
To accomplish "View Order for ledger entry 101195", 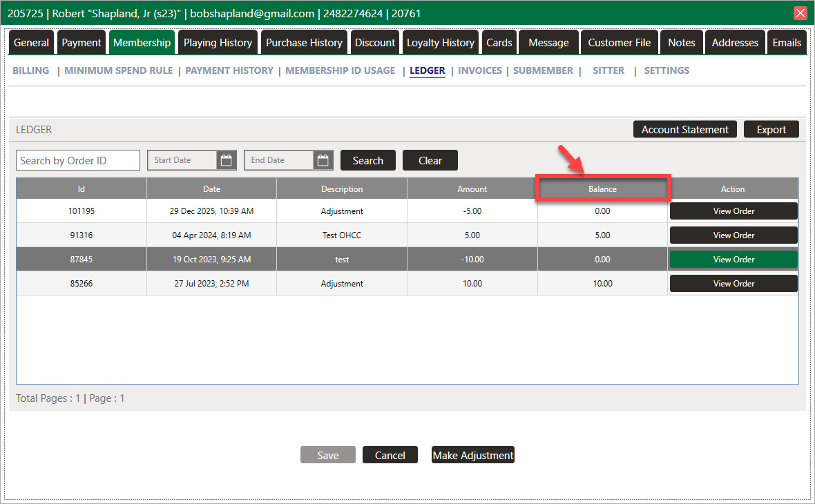I will tap(733, 211).
